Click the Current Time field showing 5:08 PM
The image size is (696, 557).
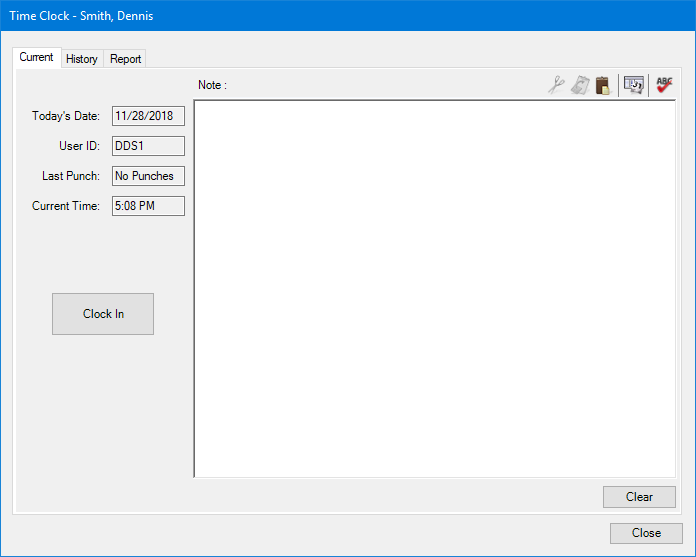[148, 206]
